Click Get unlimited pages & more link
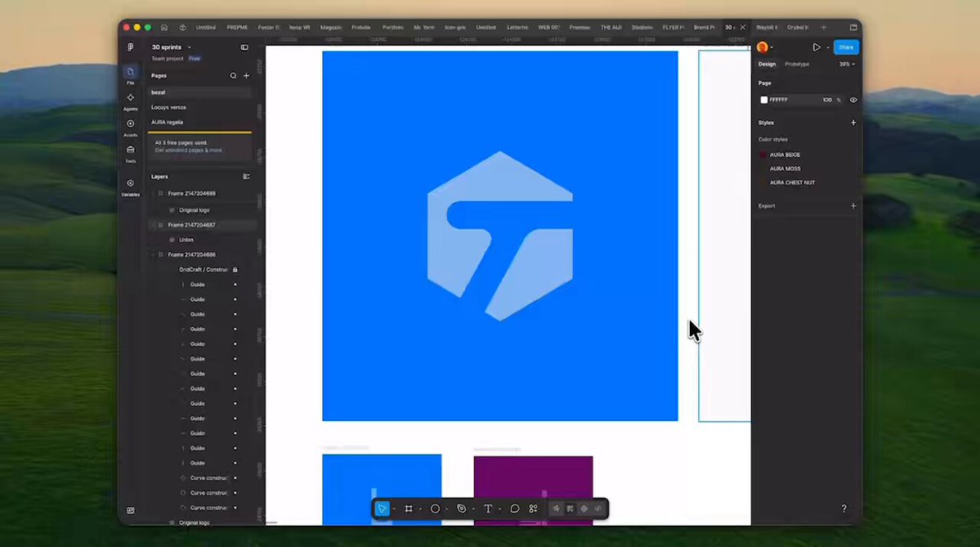Viewport: 980px width, 547px height. coord(188,150)
